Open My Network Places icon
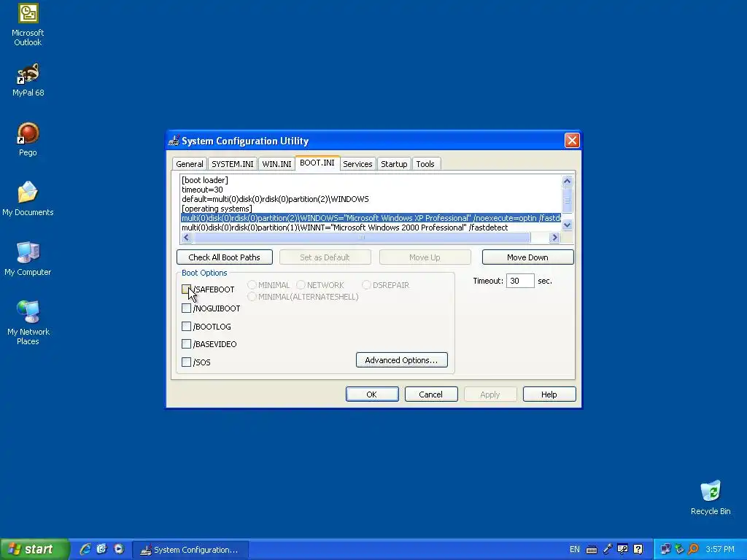Screen dimensions: 747x560 click(x=28, y=322)
